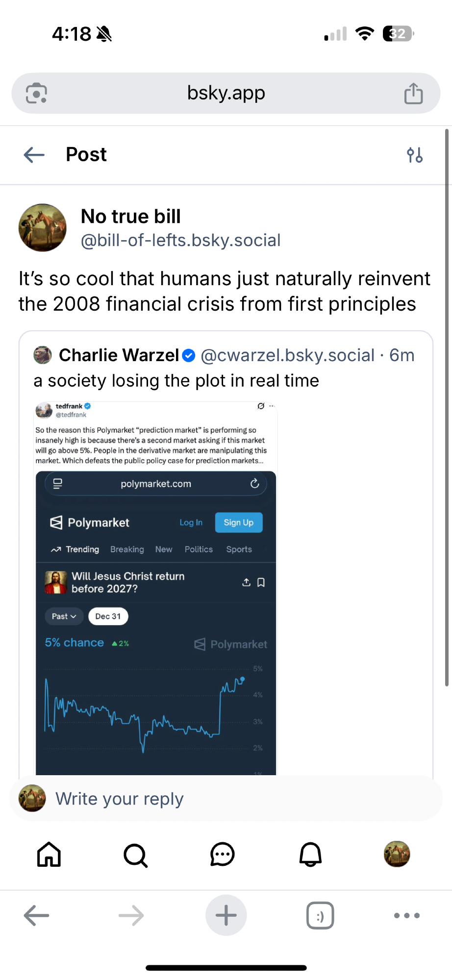The image size is (452, 980).
Task: Tap the bsky.app address field
Action: pyautogui.click(x=226, y=93)
